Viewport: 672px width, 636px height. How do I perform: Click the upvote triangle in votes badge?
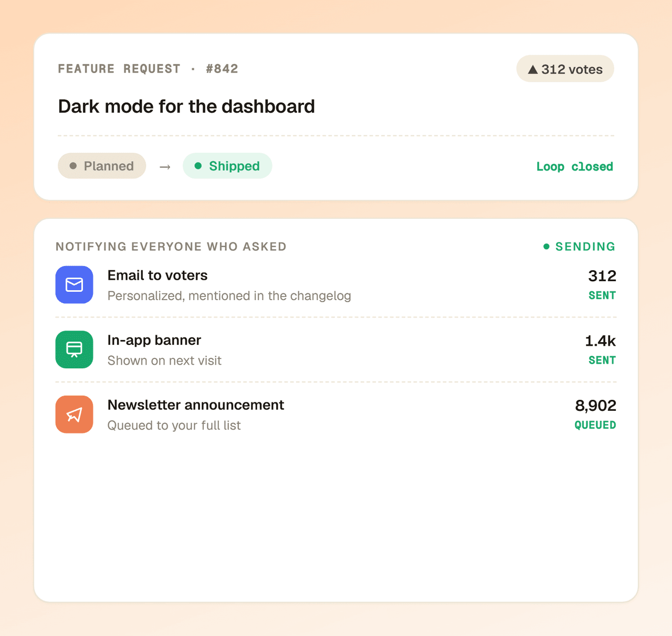tap(533, 69)
